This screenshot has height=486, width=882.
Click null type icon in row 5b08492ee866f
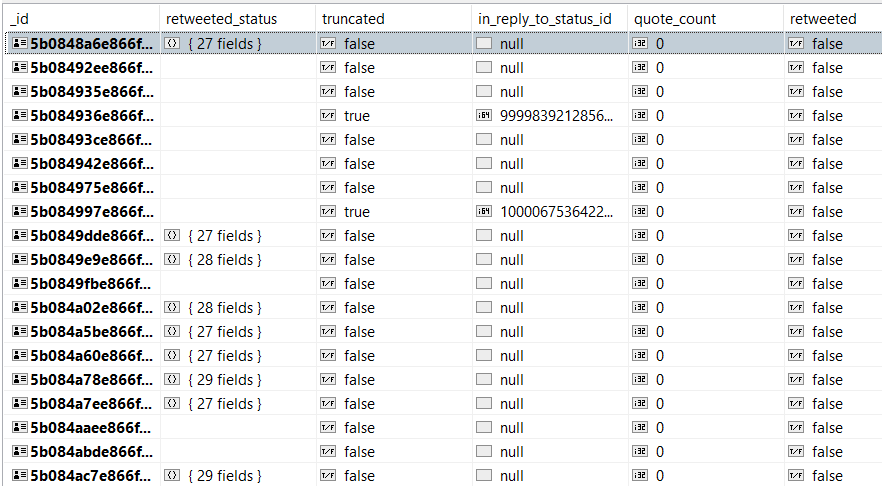coord(484,68)
